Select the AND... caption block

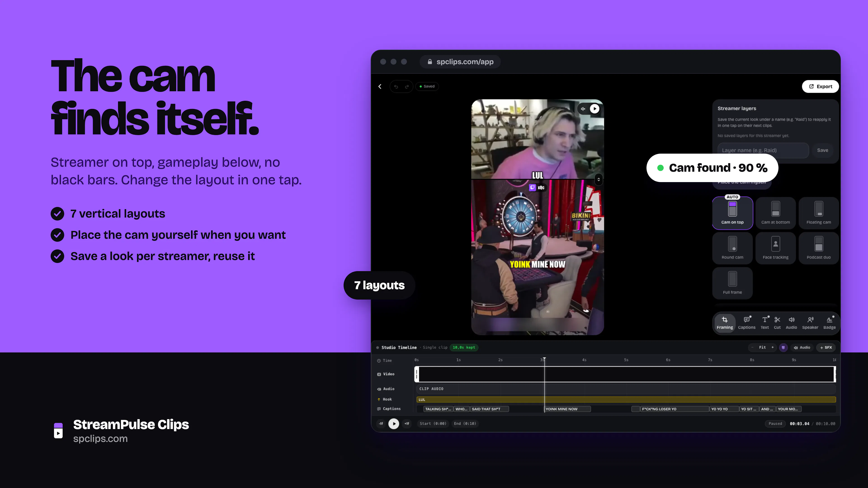coord(767,409)
